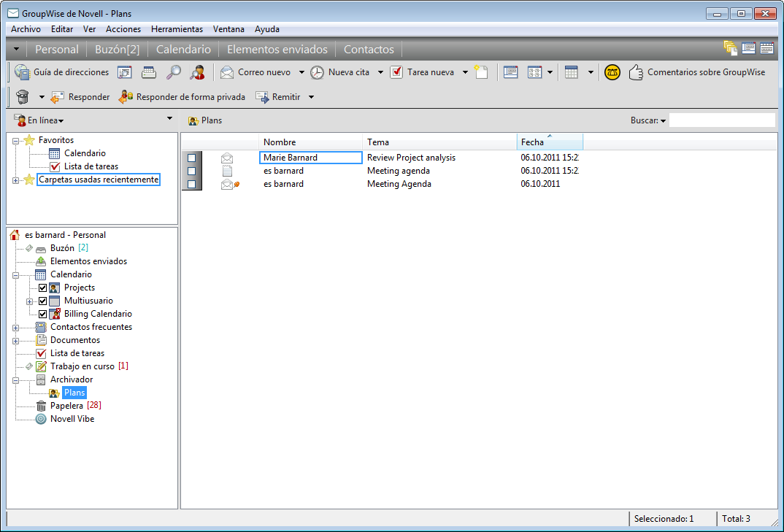This screenshot has height=532, width=784.
Task: Click the thumbs-up Comentarios sobre GroupWise icon
Action: [636, 72]
